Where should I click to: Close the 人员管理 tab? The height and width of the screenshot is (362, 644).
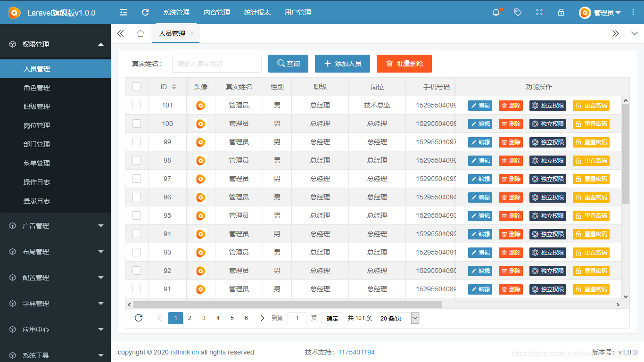(192, 33)
